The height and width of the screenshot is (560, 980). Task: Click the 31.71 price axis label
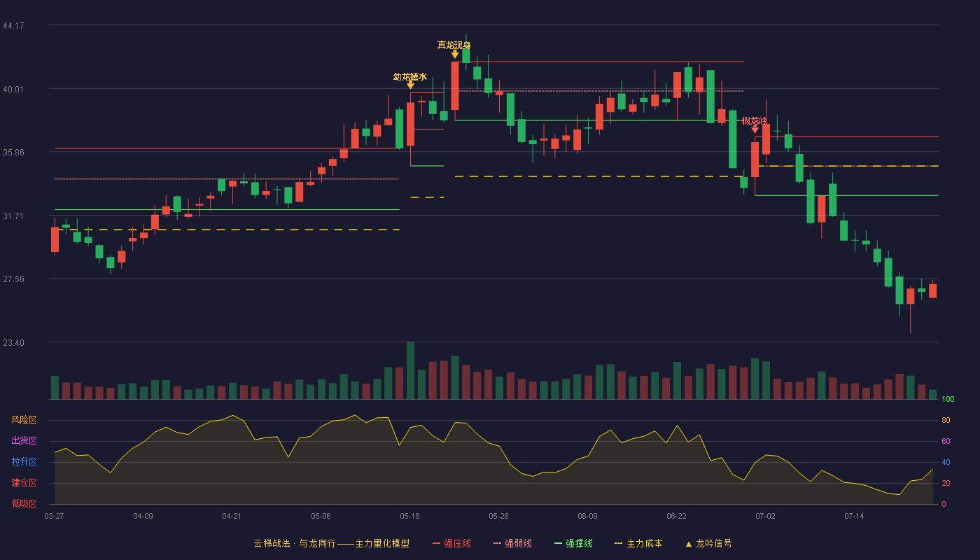pyautogui.click(x=14, y=216)
